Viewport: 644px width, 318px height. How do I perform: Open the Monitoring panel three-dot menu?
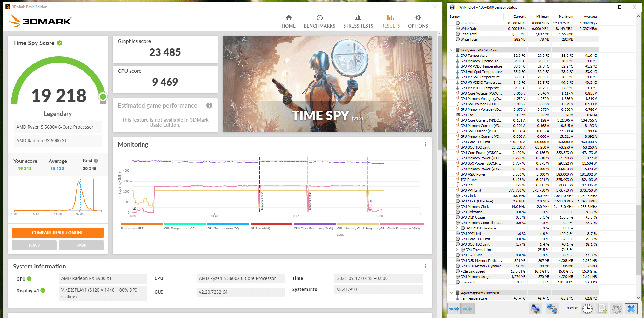[x=426, y=144]
